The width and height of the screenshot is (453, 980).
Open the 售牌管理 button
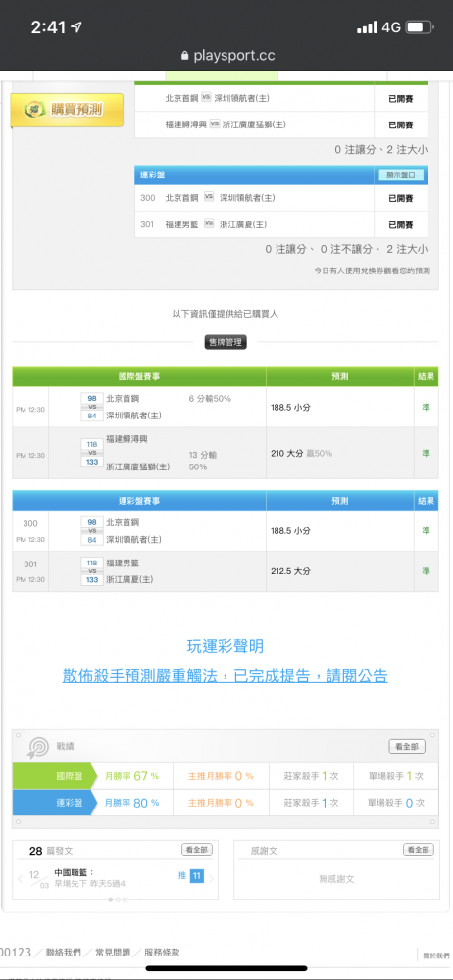[x=226, y=342]
